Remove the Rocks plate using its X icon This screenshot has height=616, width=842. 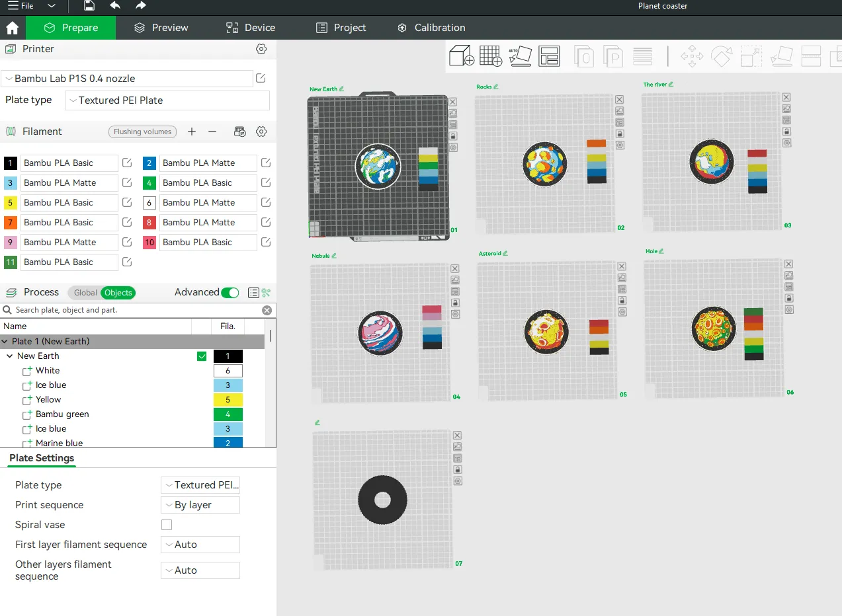(x=620, y=99)
